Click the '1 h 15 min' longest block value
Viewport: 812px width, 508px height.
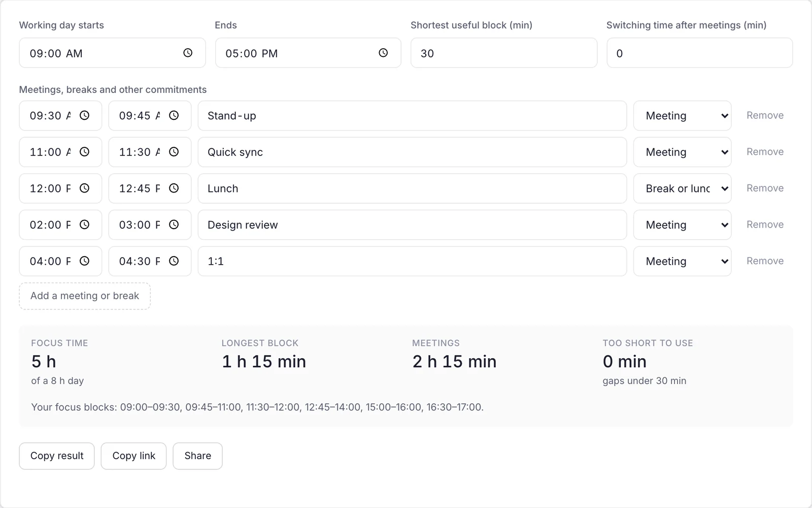pyautogui.click(x=264, y=362)
